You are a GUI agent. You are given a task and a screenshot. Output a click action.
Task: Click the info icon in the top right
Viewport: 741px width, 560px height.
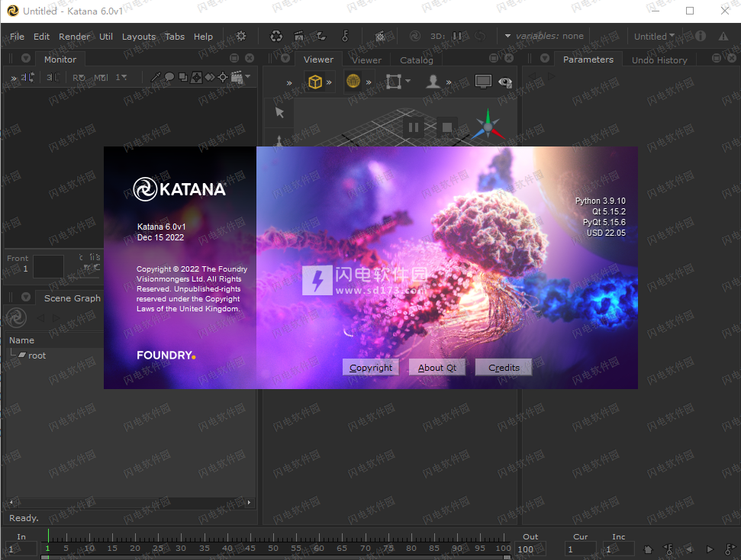coord(701,36)
